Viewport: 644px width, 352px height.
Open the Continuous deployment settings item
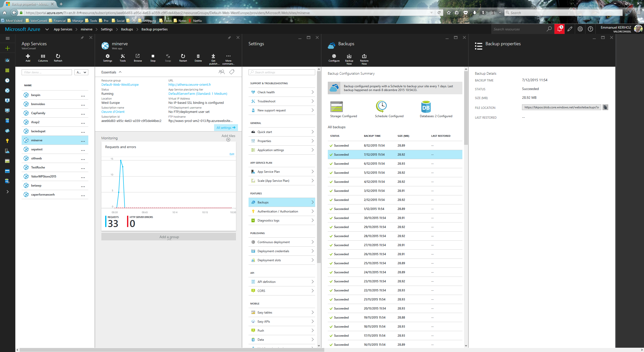282,242
